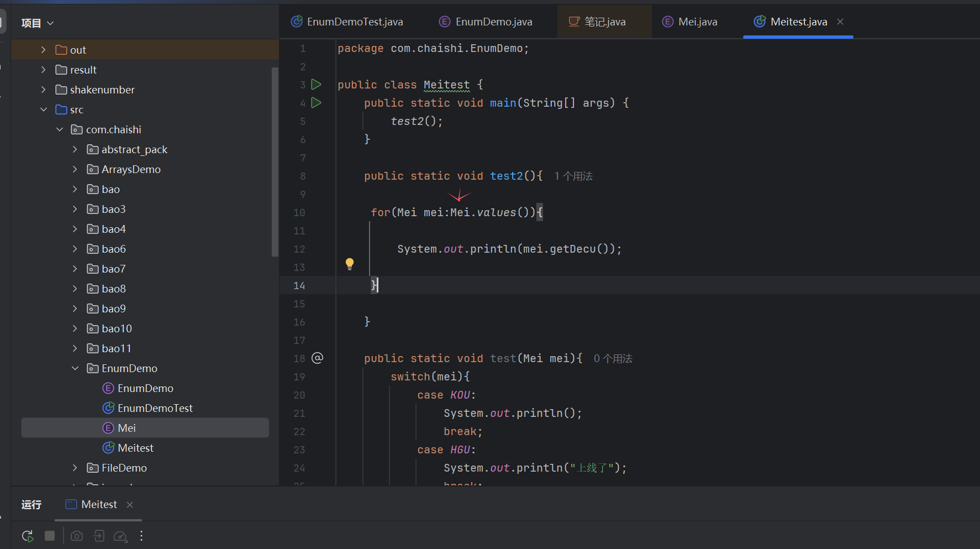Collapse the com.chaishi package
The width and height of the screenshot is (980, 549).
coord(60,129)
